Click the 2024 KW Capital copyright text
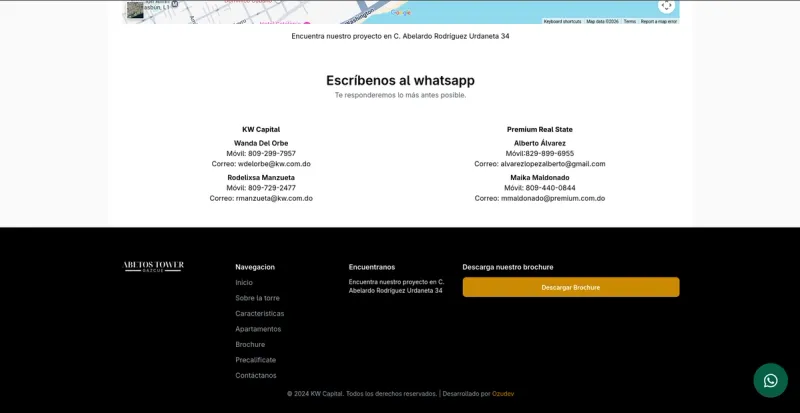800x413 pixels. (x=362, y=394)
